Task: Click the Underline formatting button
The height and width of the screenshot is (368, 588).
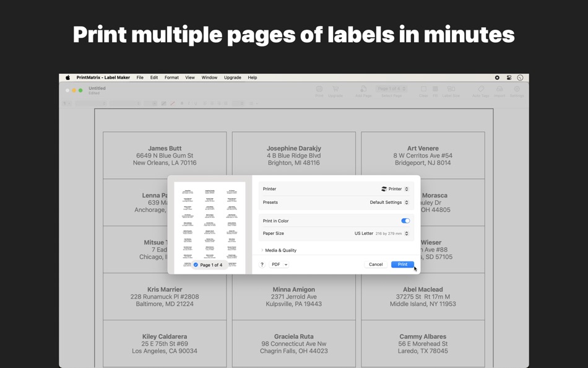Action: tap(196, 103)
